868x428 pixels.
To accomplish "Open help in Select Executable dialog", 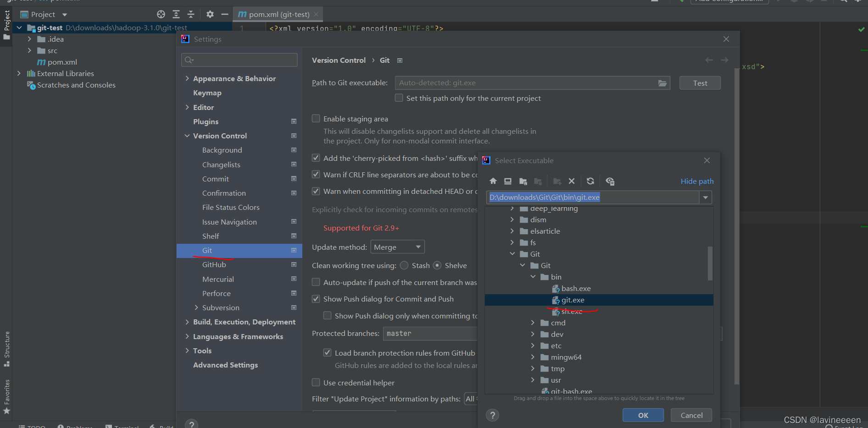I will coord(492,415).
